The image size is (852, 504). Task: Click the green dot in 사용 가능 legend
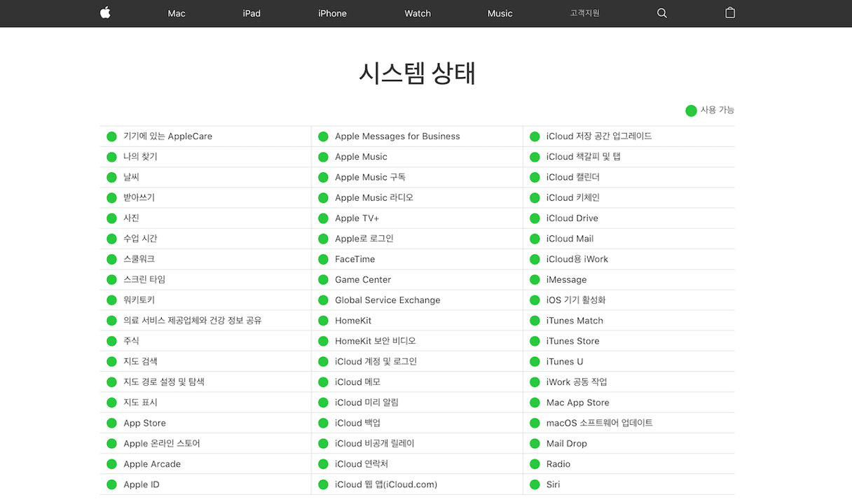[x=691, y=111]
